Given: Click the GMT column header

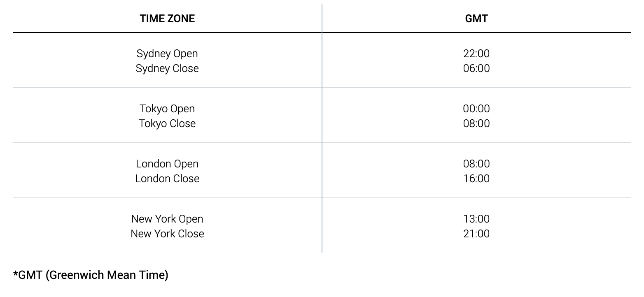Looking at the screenshot, I should click(476, 19).
